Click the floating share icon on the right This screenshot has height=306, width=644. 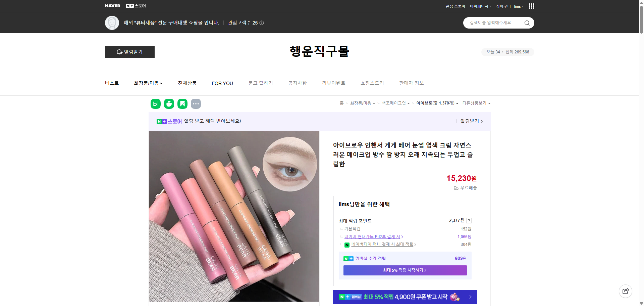tap(626, 291)
